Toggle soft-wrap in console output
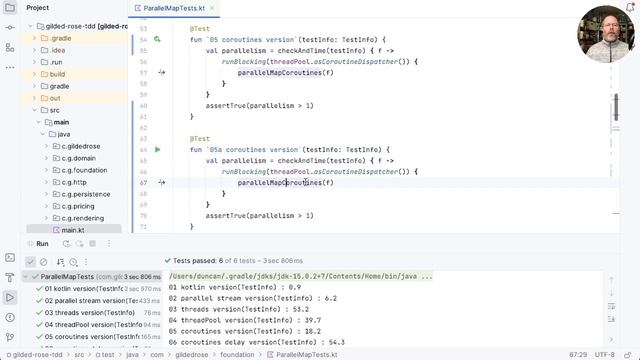Viewport: 640px width, 360px height. [x=611, y=306]
